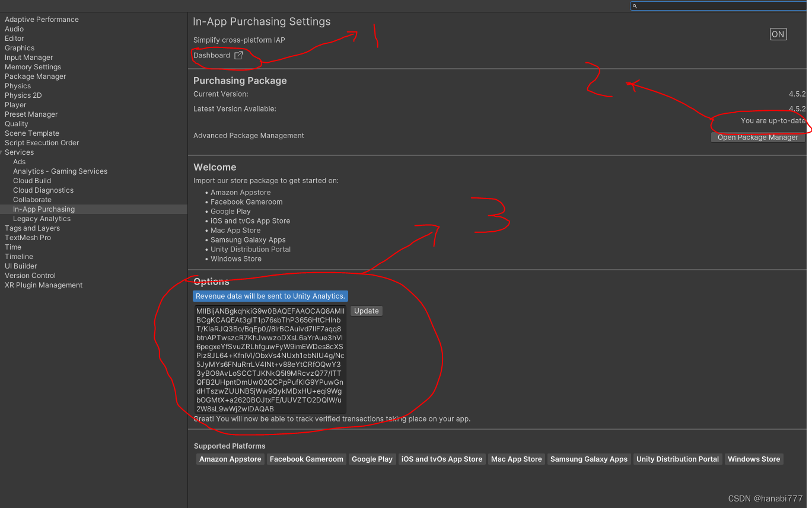
Task: Click 'You are up-to-date' status text
Action: (773, 121)
